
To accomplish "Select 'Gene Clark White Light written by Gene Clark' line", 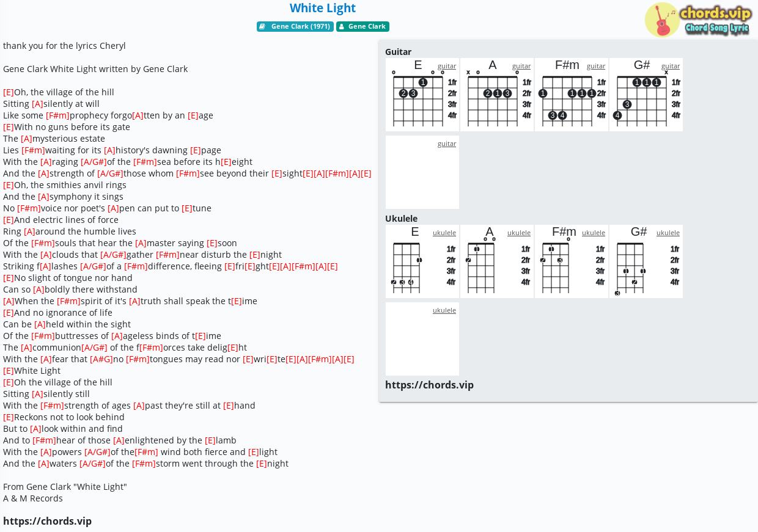I will 95,69.
